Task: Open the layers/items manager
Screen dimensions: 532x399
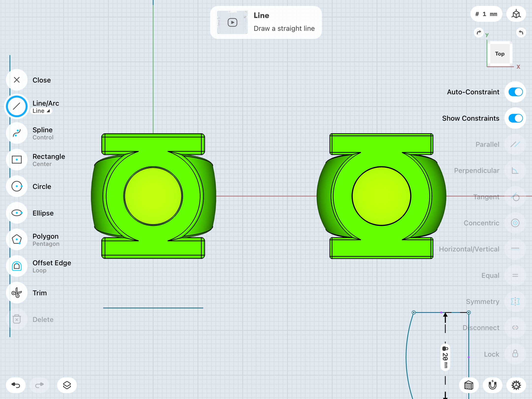Action: tap(67, 385)
